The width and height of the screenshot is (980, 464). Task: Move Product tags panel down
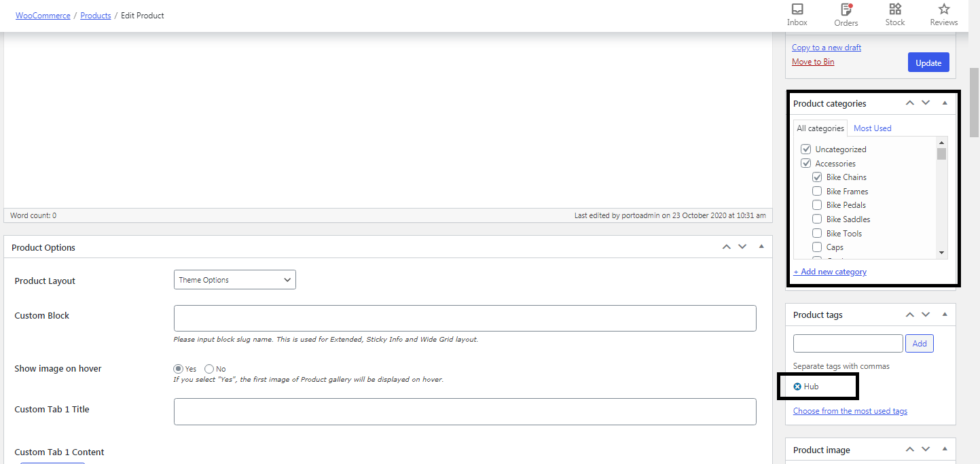(x=926, y=315)
